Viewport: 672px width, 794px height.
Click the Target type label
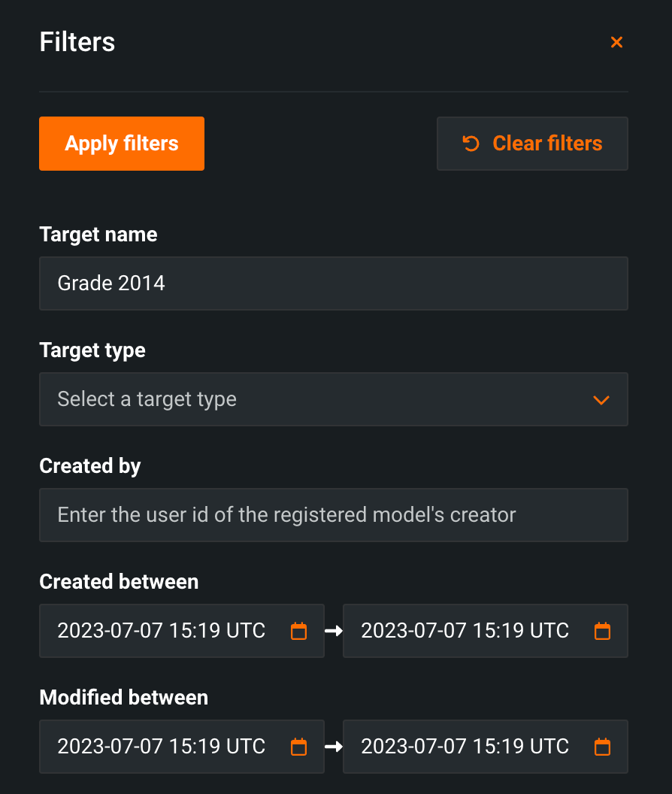point(92,350)
